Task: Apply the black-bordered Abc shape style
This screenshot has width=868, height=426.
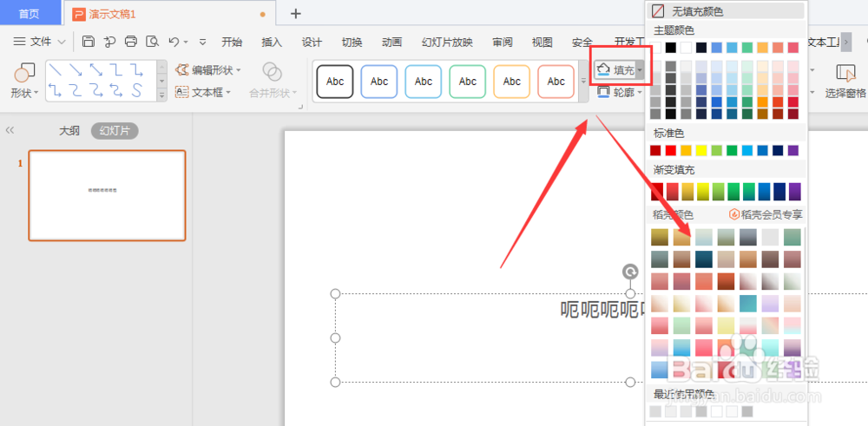Action: click(x=335, y=82)
